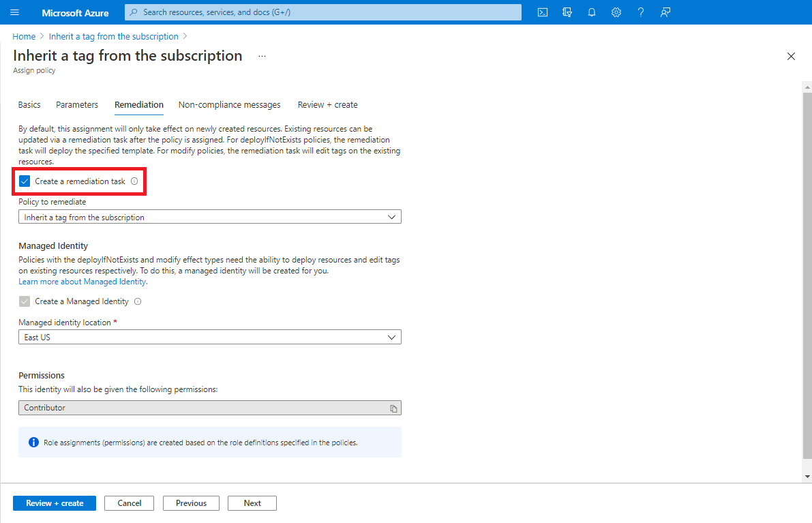
Task: Open Managed identity location dropdown
Action: click(210, 338)
